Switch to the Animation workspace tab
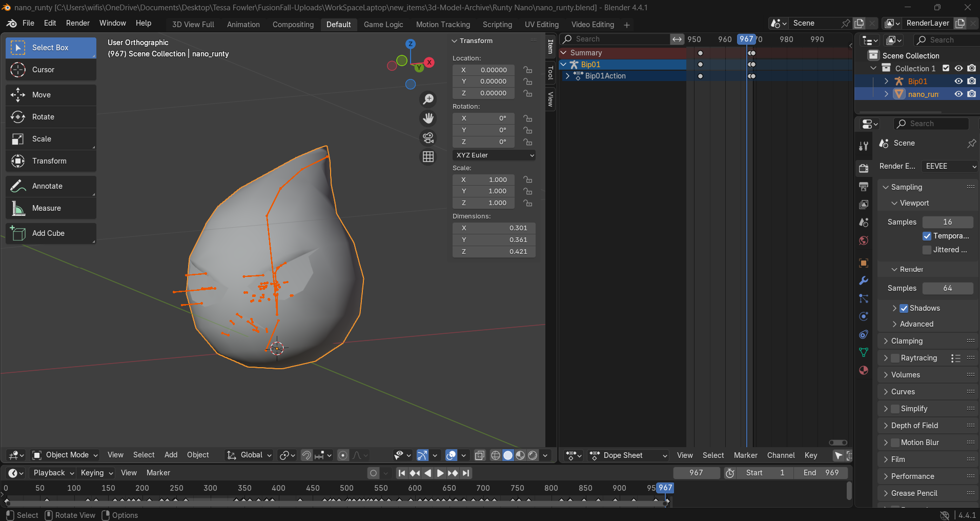980x521 pixels. point(243,25)
